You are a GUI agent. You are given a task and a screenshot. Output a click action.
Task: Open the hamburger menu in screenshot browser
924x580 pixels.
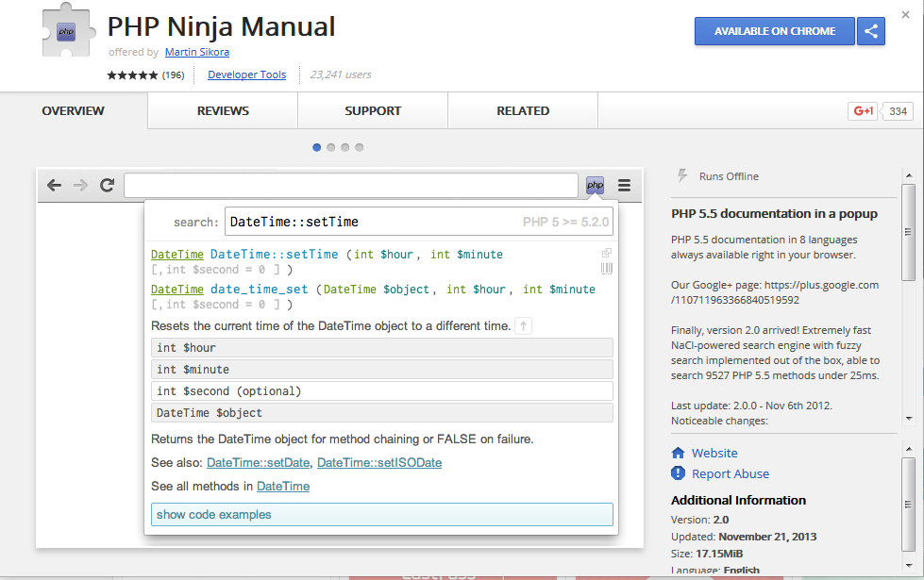click(x=625, y=186)
